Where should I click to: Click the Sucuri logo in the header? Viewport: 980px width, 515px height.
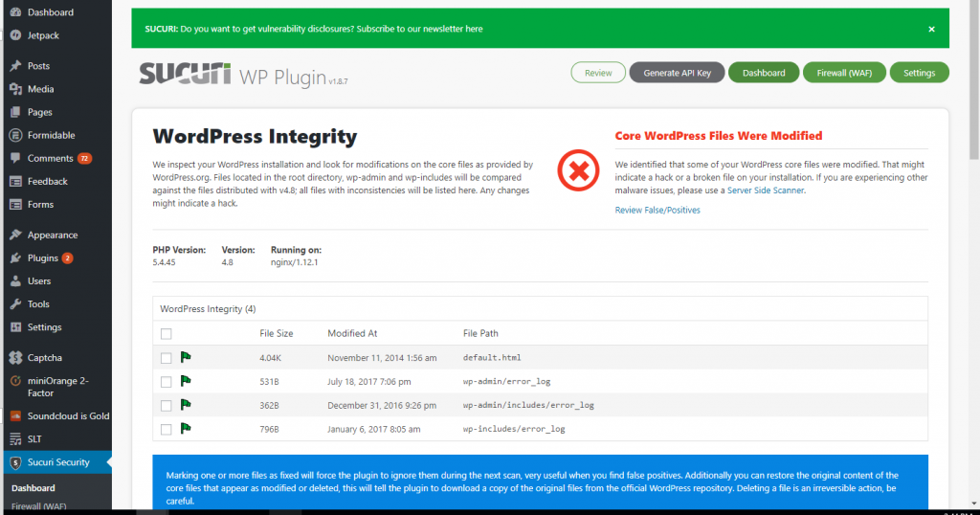pyautogui.click(x=185, y=73)
